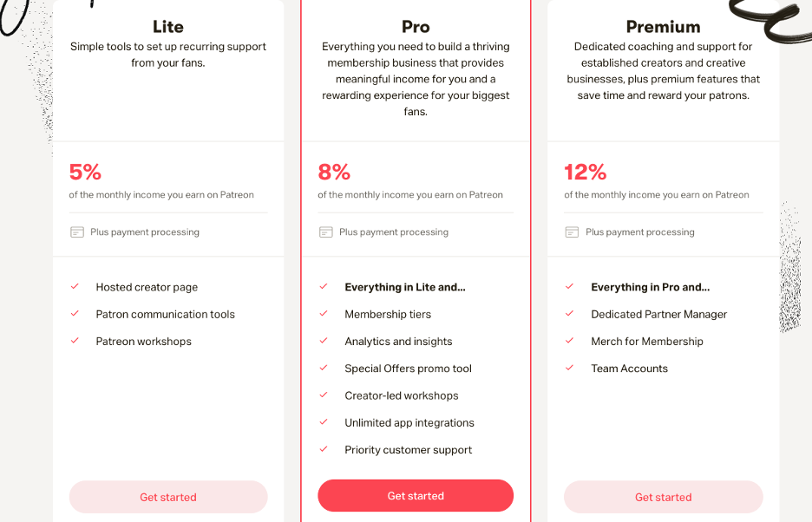Select the Premium plan heading
This screenshot has width=812, height=522.
[x=663, y=26]
